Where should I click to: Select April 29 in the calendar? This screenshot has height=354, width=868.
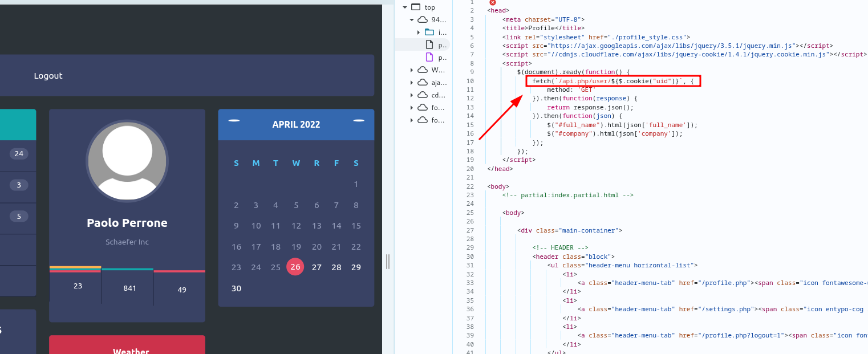point(356,267)
